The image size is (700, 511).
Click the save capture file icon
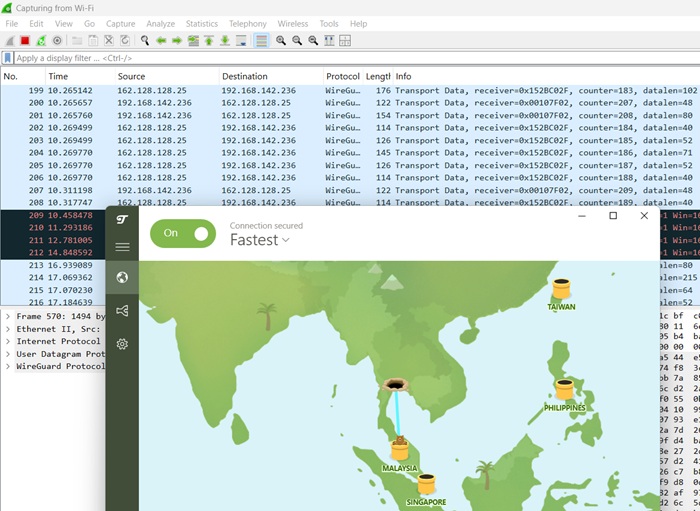pos(93,41)
